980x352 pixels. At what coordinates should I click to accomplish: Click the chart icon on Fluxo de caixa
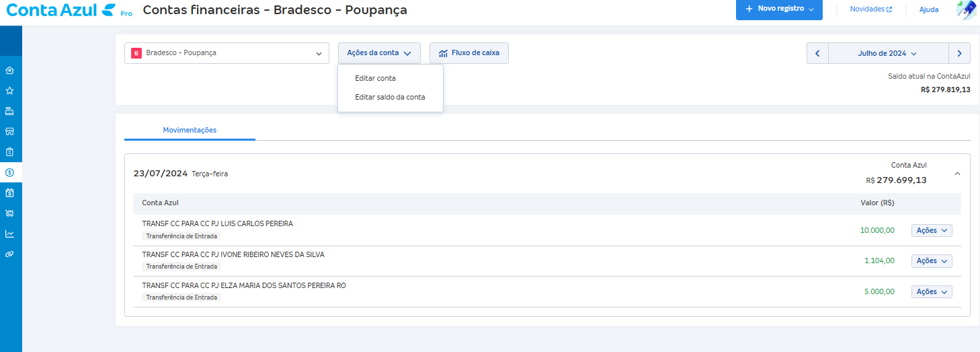point(443,53)
